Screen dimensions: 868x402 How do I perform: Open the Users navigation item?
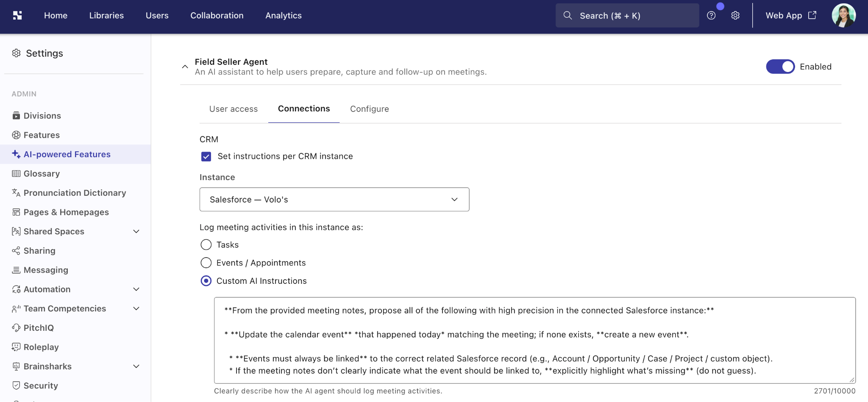pyautogui.click(x=157, y=15)
